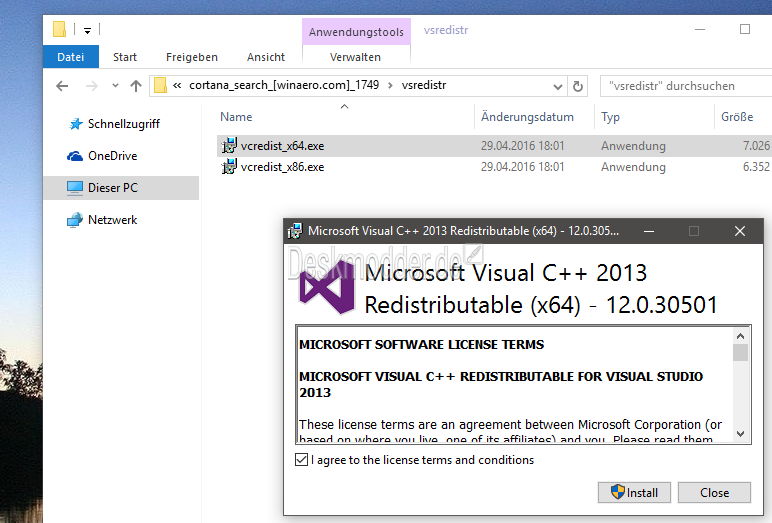Click the Close button in installer dialog
Viewport: 772px width, 523px height.
(714, 492)
